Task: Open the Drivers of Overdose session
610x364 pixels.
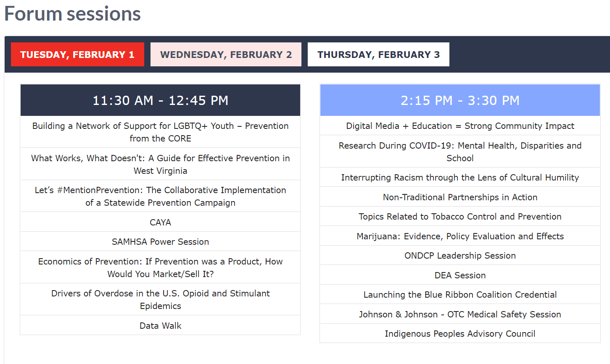Action: [x=160, y=299]
